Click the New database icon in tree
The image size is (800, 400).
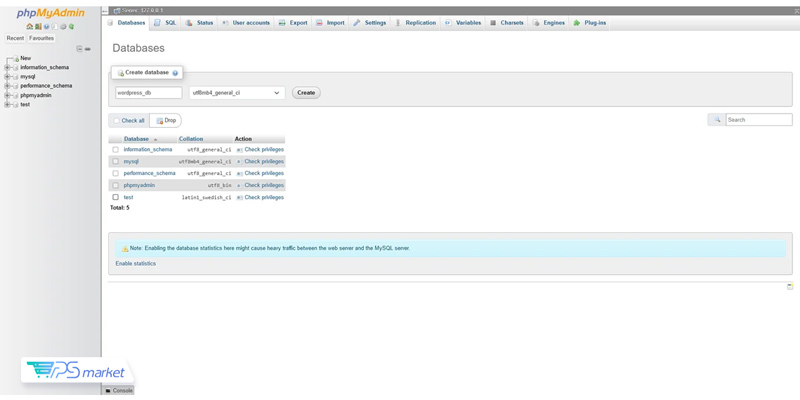[16, 59]
